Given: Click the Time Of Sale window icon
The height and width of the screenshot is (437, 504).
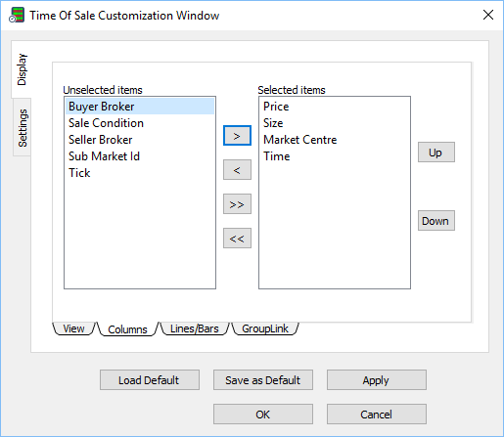Looking at the screenshot, I should click(x=17, y=15).
